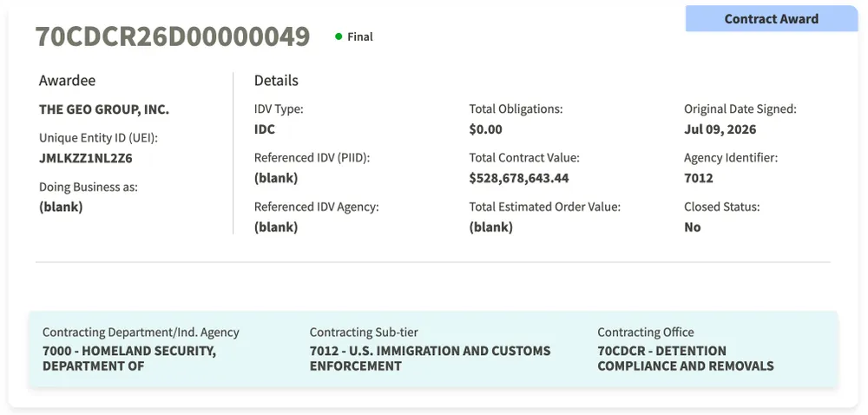Click the Details section heading

tap(276, 80)
